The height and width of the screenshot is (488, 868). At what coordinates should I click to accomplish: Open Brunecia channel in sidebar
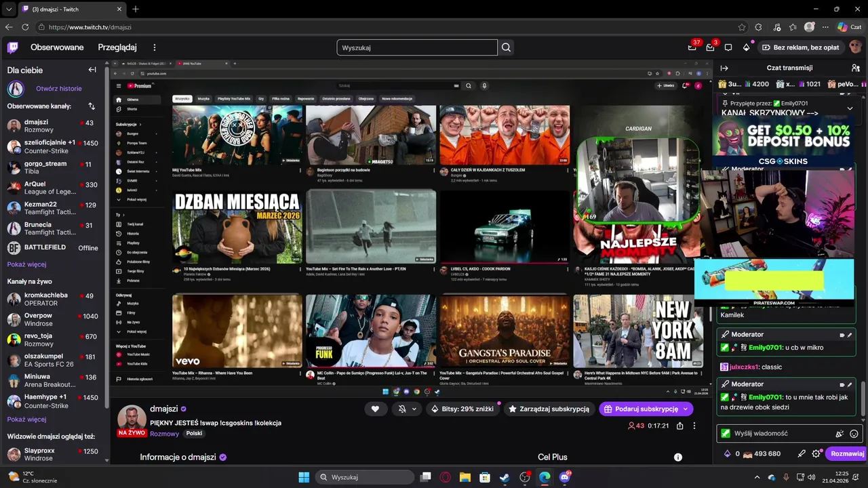[x=53, y=228]
